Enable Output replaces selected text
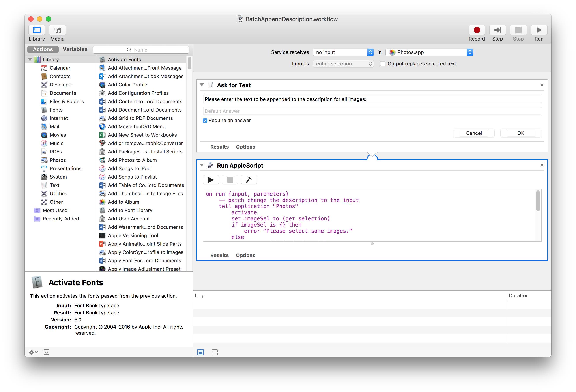576x392 pixels. click(383, 64)
